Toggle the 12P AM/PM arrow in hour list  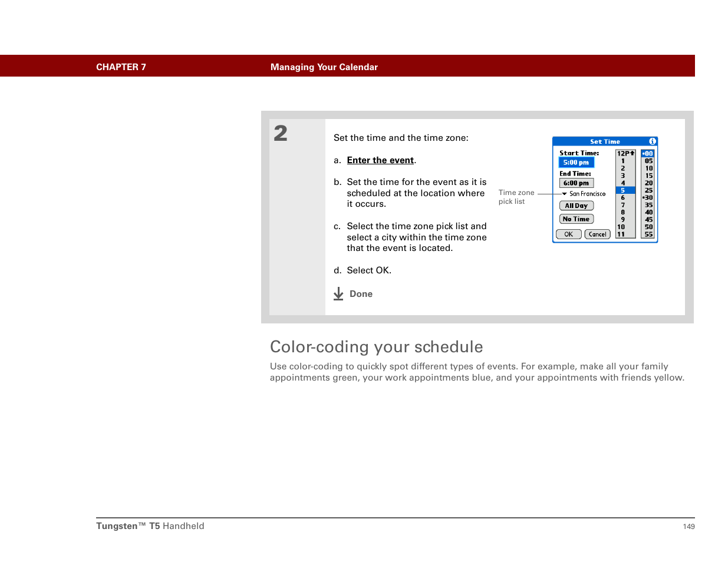coord(625,153)
